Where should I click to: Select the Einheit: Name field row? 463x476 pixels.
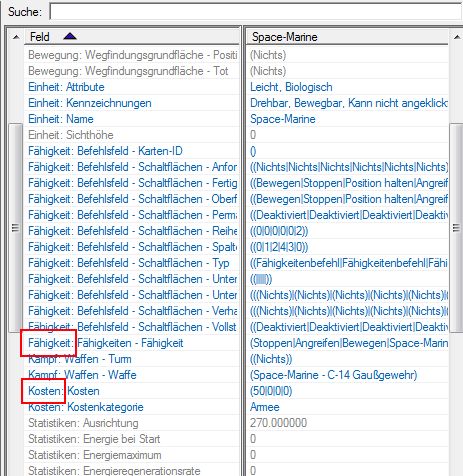(x=132, y=119)
